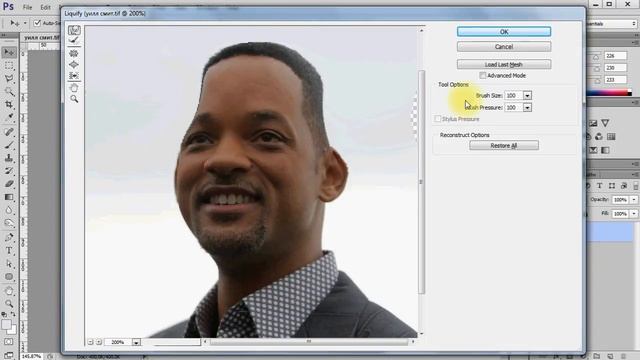The image size is (640, 360).
Task: Select Zoom tool in main Photoshop toolbar
Action: 9,304
